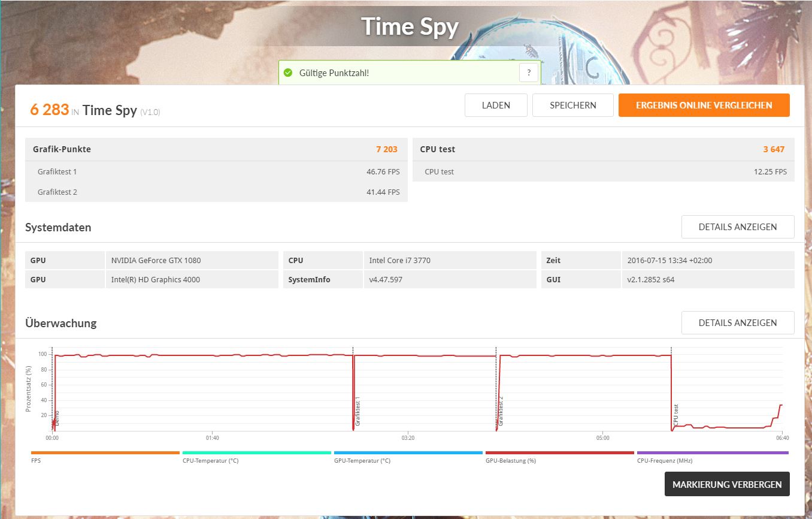Viewport: 812px width, 519px height.
Task: Click the Grafiktest 2 value 41.44 FPS
Action: click(x=383, y=192)
